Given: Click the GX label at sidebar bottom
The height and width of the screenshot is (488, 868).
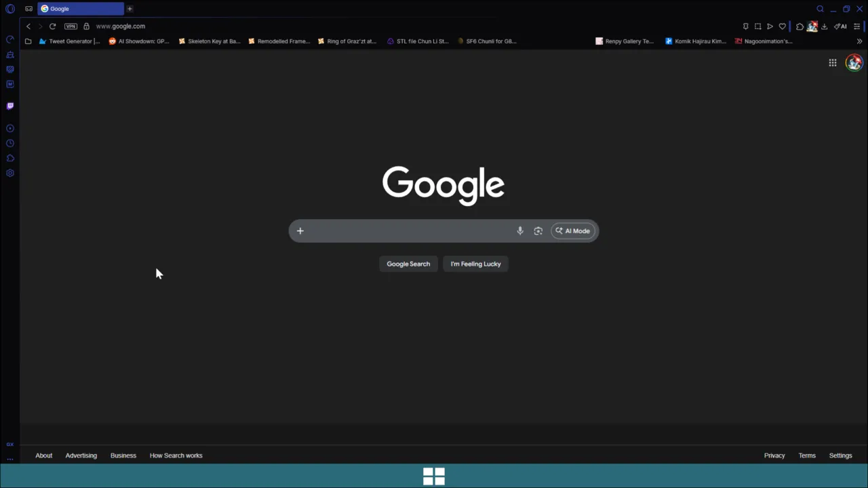Looking at the screenshot, I should [9, 445].
